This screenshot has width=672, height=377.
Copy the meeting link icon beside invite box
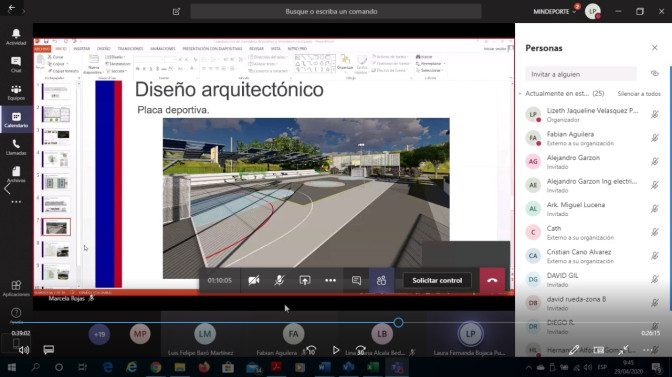pyautogui.click(x=654, y=73)
